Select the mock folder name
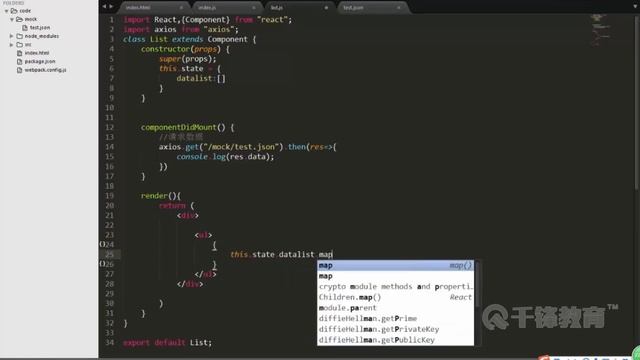Viewport: 640px width, 360px height. click(31, 19)
